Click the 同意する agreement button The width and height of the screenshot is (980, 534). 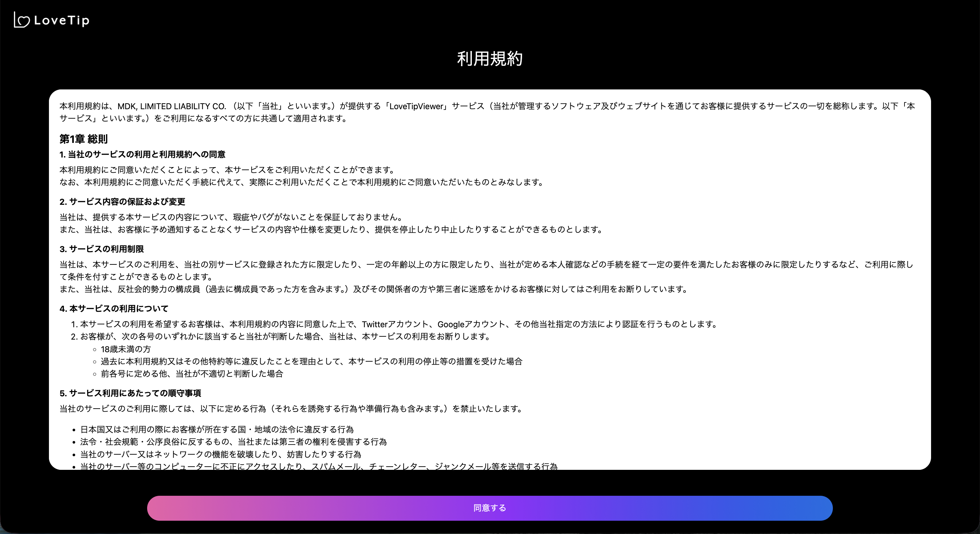click(x=490, y=508)
